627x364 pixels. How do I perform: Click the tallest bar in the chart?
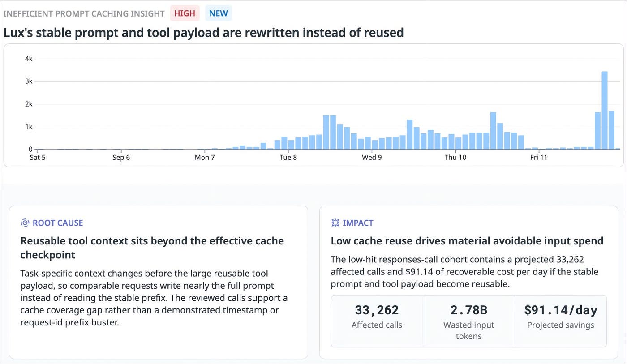pos(605,110)
